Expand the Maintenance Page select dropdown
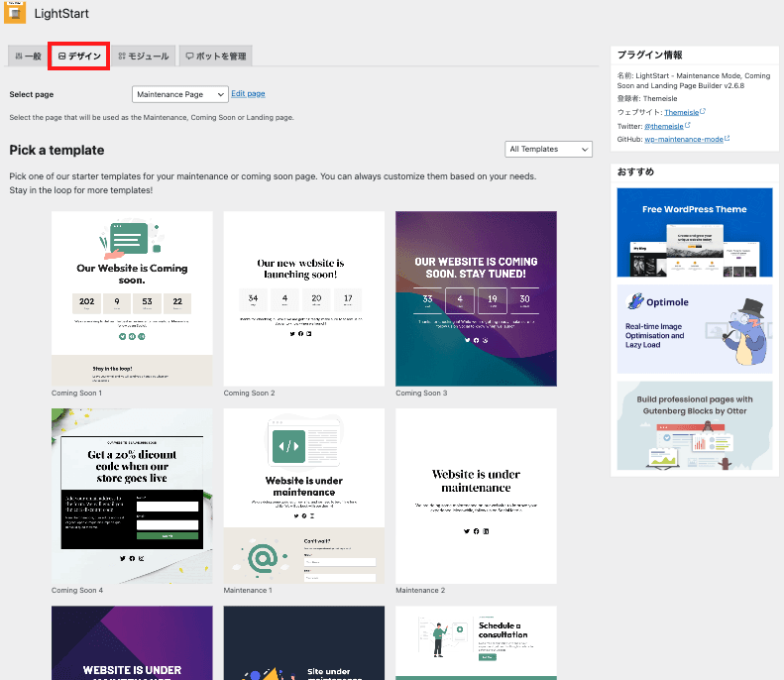 point(180,94)
